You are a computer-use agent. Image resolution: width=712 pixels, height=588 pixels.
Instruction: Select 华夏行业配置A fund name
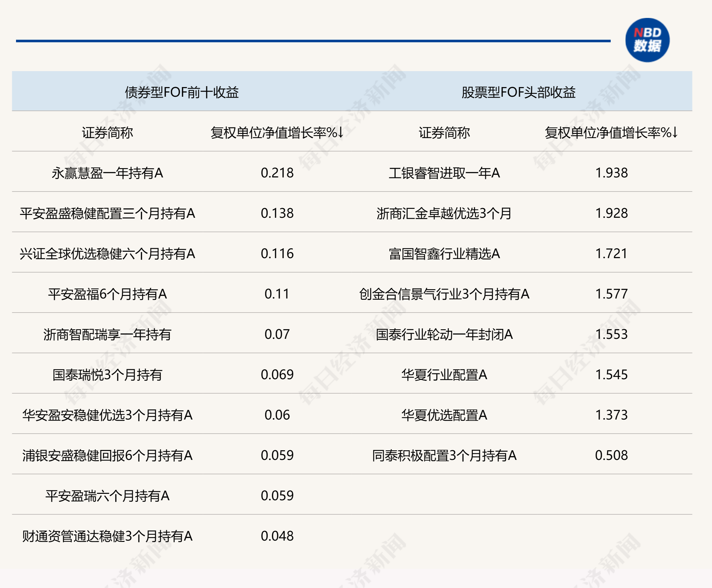pyautogui.click(x=444, y=374)
